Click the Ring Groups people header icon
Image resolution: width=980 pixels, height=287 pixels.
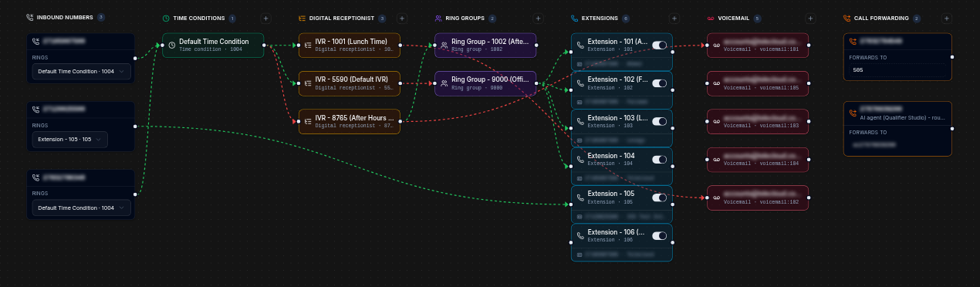tap(438, 18)
